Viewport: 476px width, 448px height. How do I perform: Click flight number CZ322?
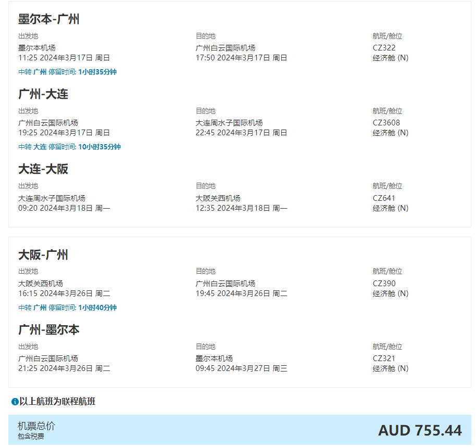(x=384, y=48)
